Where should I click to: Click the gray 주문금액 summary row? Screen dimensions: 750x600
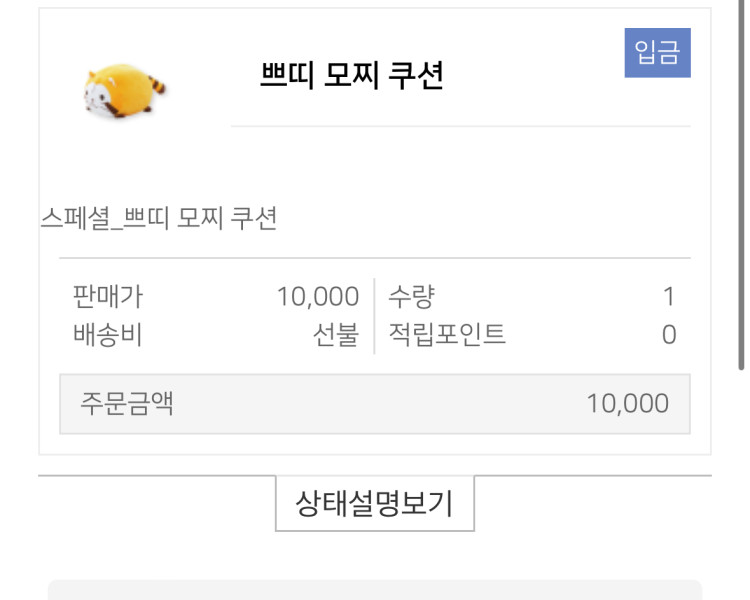[375, 404]
